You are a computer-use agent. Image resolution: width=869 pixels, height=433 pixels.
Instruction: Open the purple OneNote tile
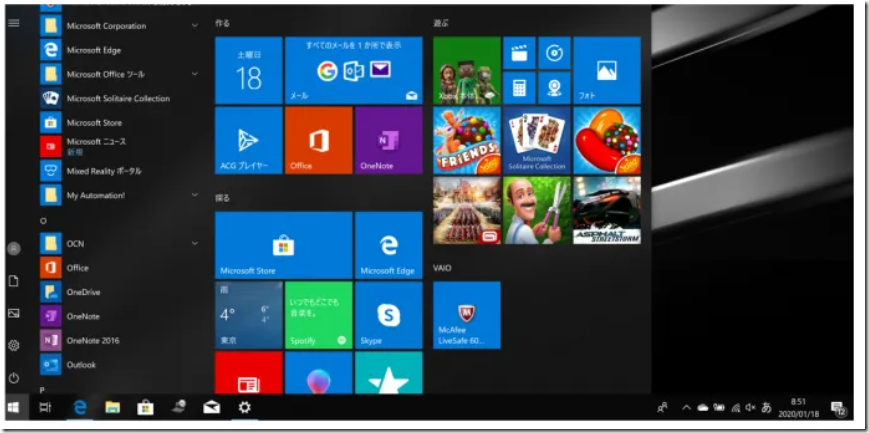(389, 140)
